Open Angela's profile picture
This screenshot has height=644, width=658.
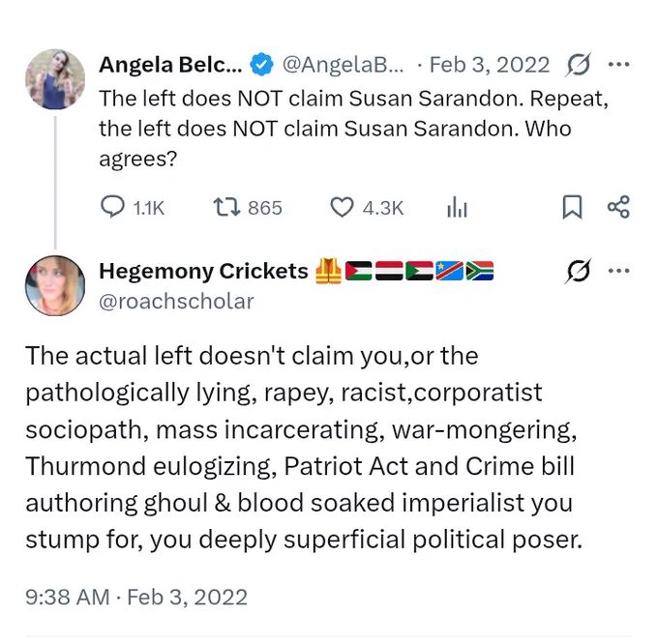55,79
